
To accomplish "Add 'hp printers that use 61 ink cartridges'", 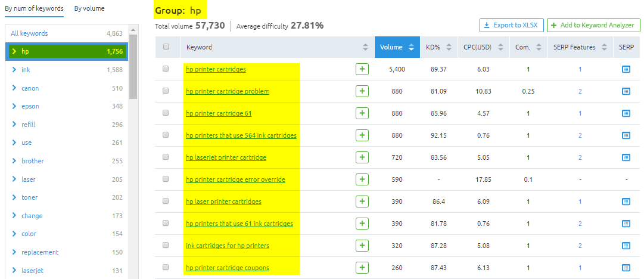I will click(x=362, y=224).
